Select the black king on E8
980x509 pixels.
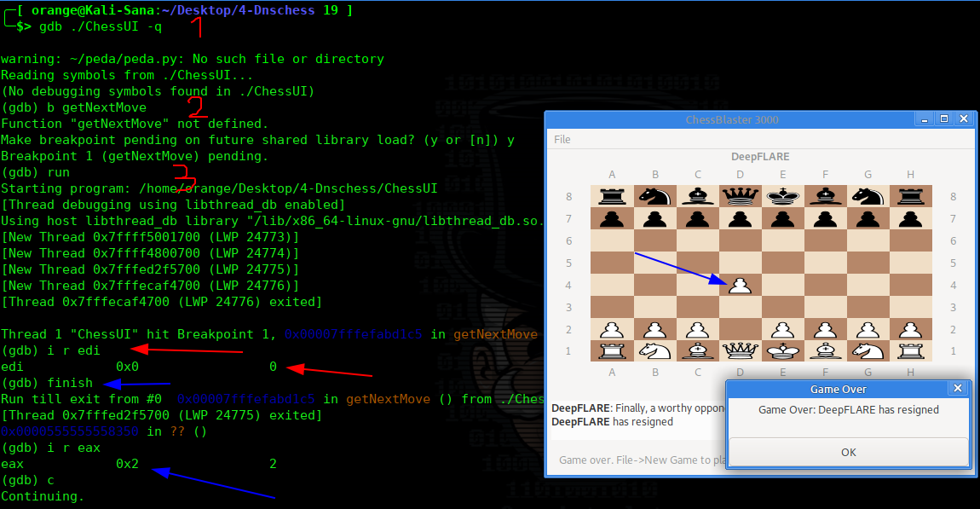(782, 196)
